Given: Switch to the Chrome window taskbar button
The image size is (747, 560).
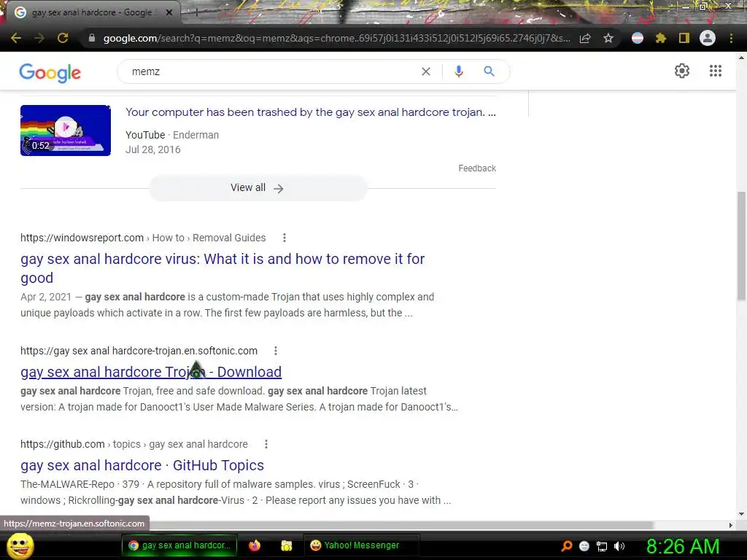Looking at the screenshot, I should pos(179,545).
